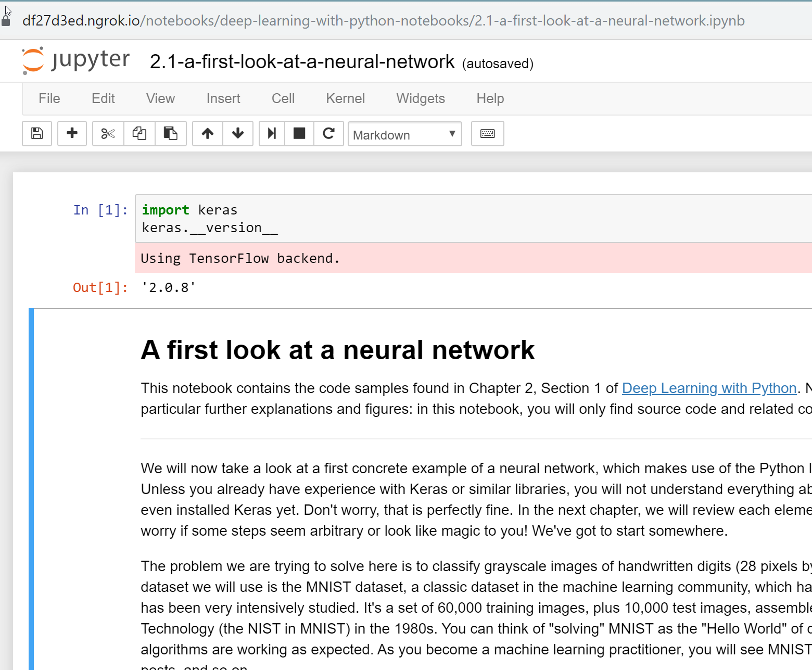
Task: Move selected cell down arrow
Action: click(238, 134)
